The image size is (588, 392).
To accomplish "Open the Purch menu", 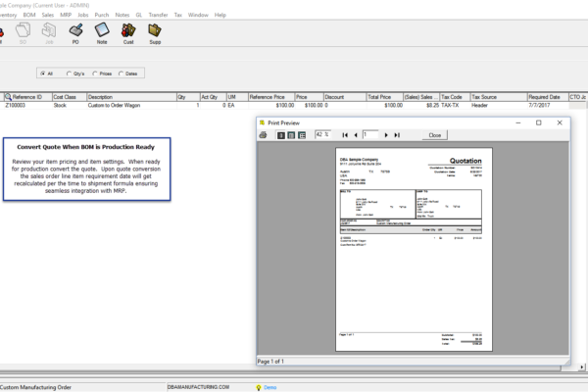I will click(x=102, y=15).
